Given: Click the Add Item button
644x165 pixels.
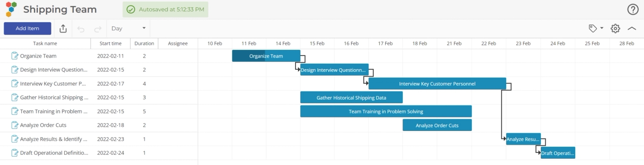Looking at the screenshot, I should pyautogui.click(x=27, y=28).
